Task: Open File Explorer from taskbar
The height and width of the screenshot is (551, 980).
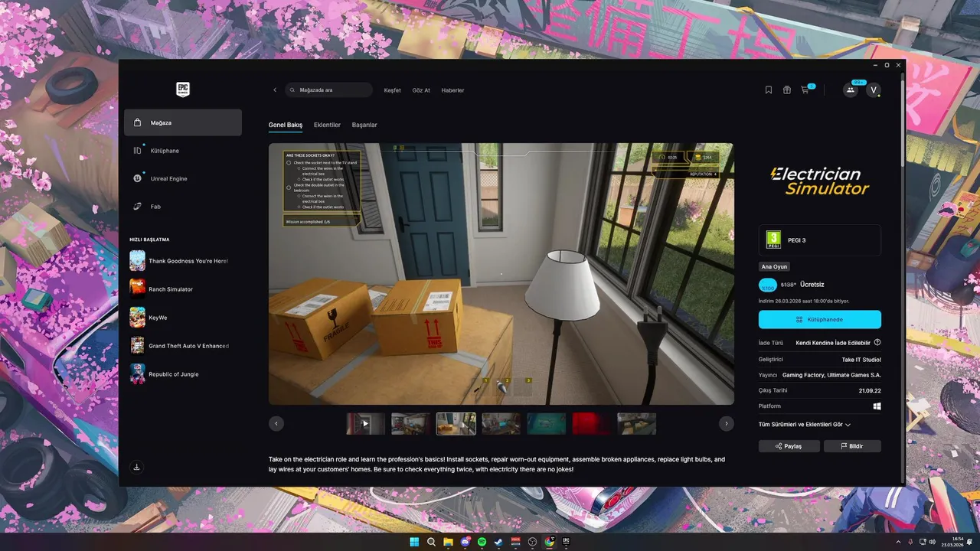Action: (448, 542)
